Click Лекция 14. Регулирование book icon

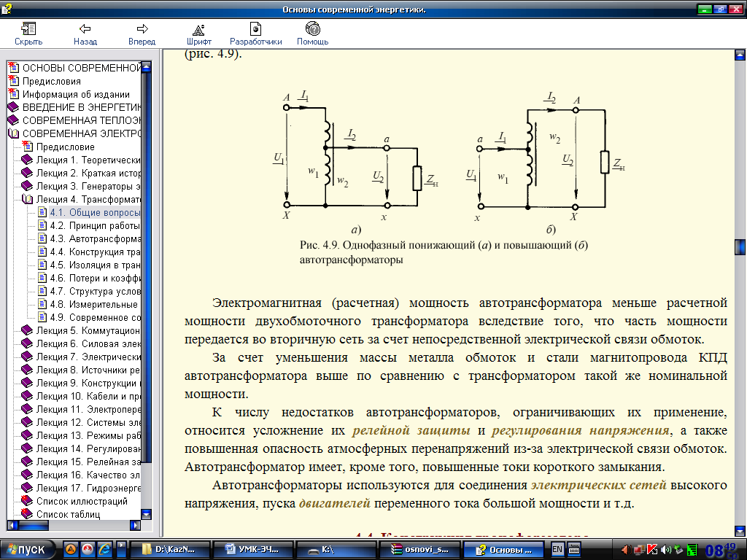coord(27,448)
